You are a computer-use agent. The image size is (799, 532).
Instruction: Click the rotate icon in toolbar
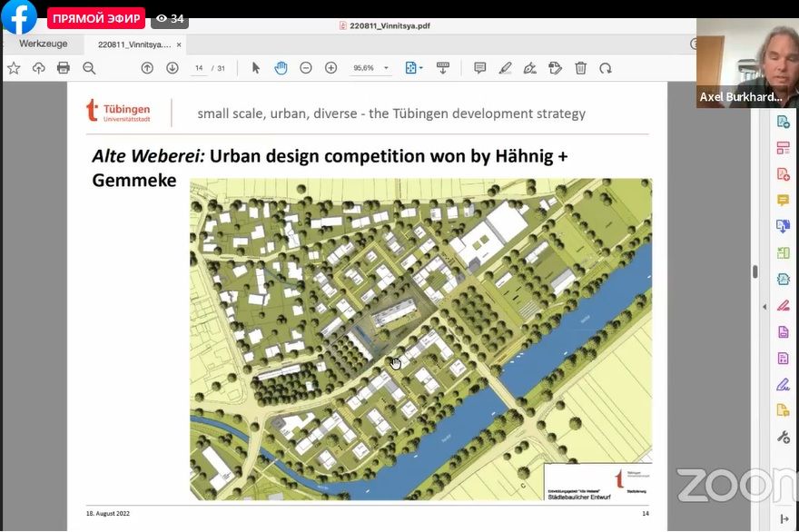click(606, 68)
